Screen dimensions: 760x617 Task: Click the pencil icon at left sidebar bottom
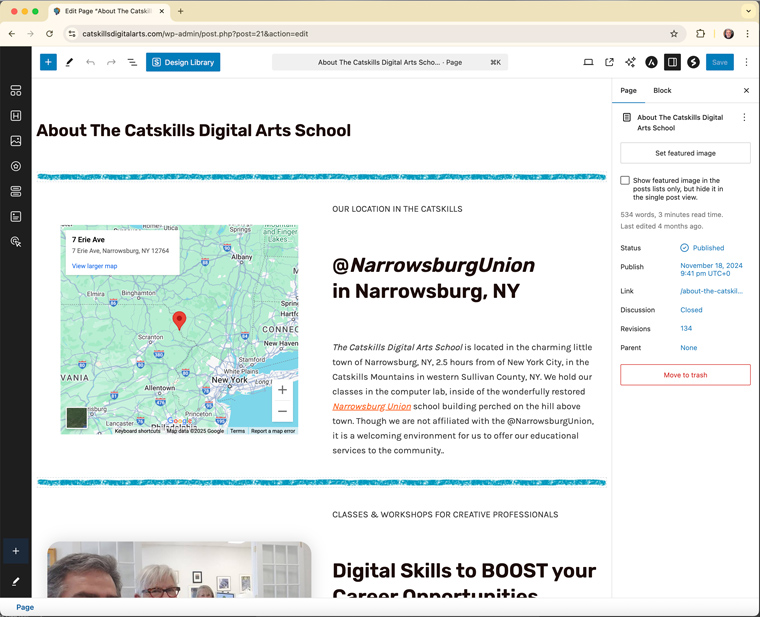[x=16, y=581]
